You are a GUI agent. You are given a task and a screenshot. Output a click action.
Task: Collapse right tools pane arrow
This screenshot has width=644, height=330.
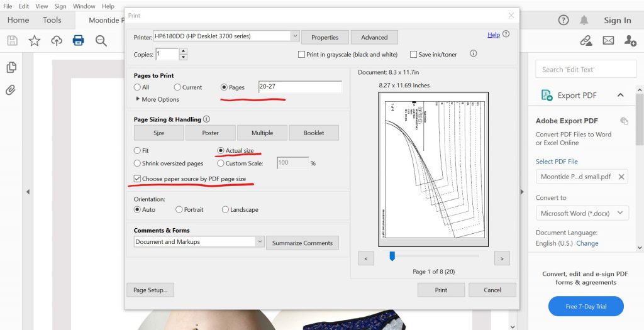(x=522, y=192)
